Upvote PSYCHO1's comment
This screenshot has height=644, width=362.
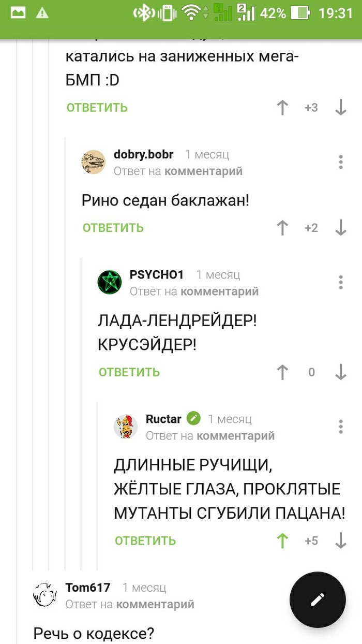(x=282, y=372)
